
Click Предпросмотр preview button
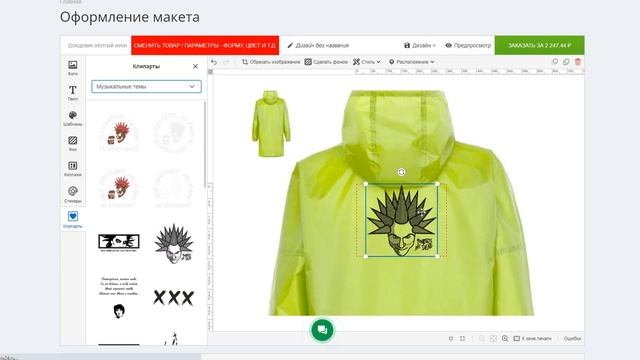click(x=468, y=45)
